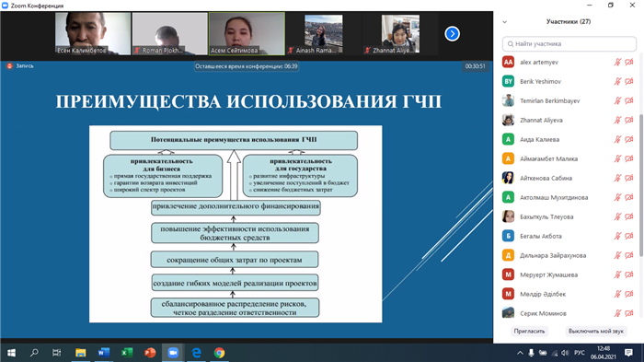Click the recording indicator icon labeled Запись

[9, 65]
